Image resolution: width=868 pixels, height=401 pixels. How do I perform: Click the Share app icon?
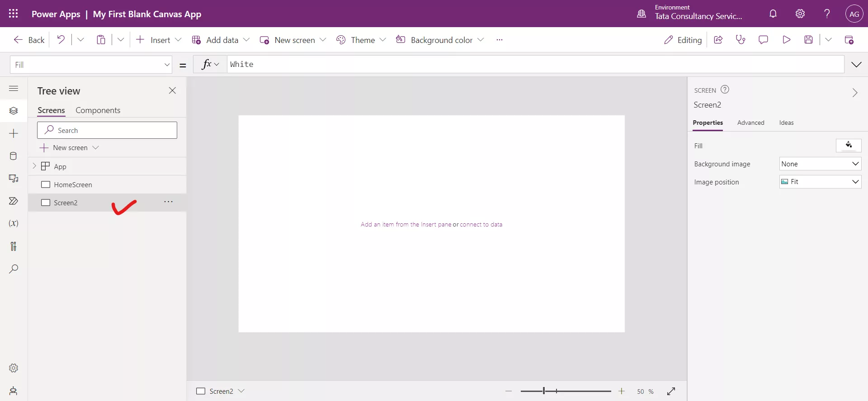click(718, 40)
